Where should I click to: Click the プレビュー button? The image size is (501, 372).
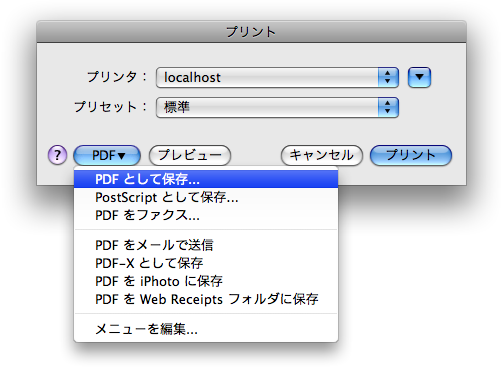coord(190,155)
